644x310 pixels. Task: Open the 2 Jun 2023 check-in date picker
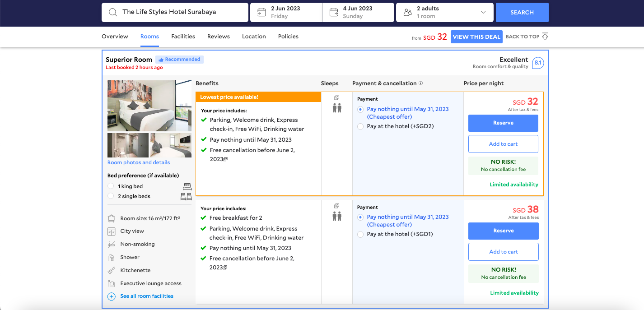click(x=286, y=12)
